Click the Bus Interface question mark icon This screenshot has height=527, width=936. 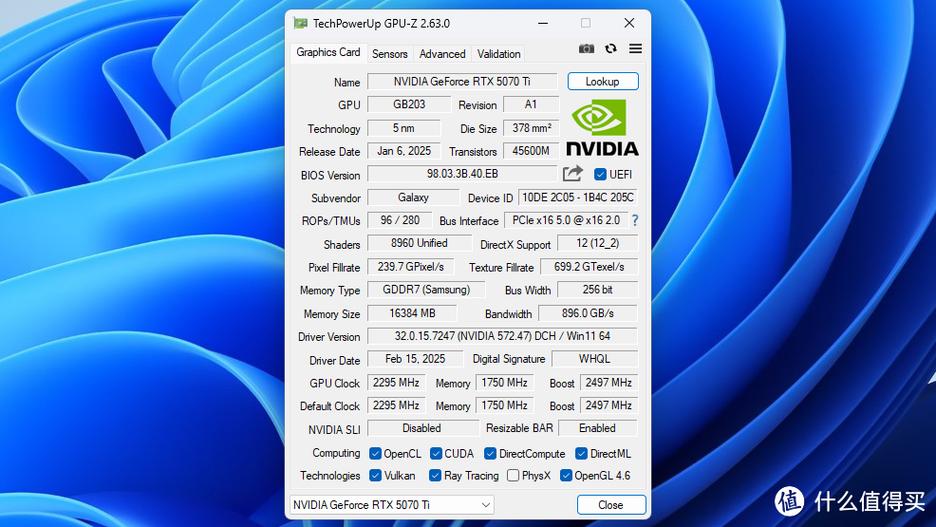pyautogui.click(x=634, y=220)
